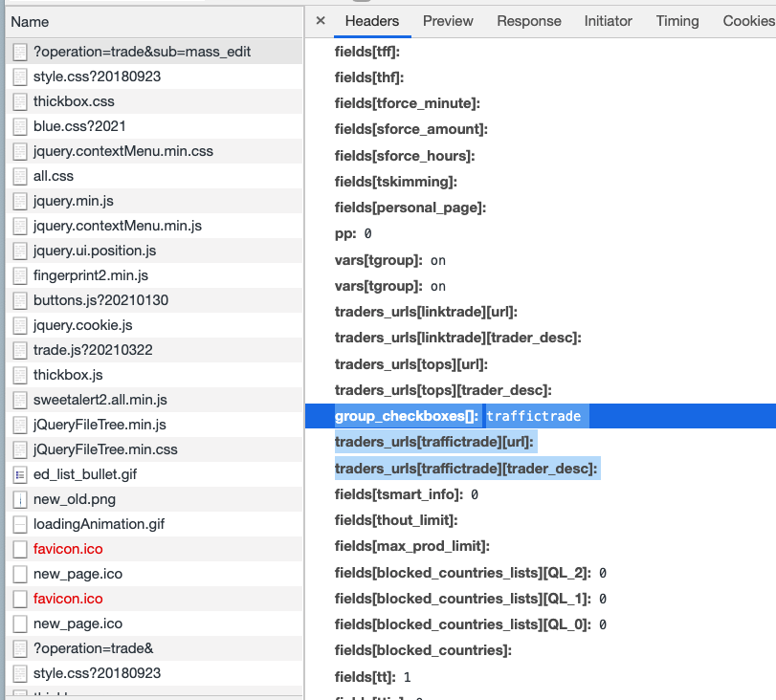Click the fields[sforce_amount] parameter
Viewport: 776px width, 700px height.
click(411, 129)
